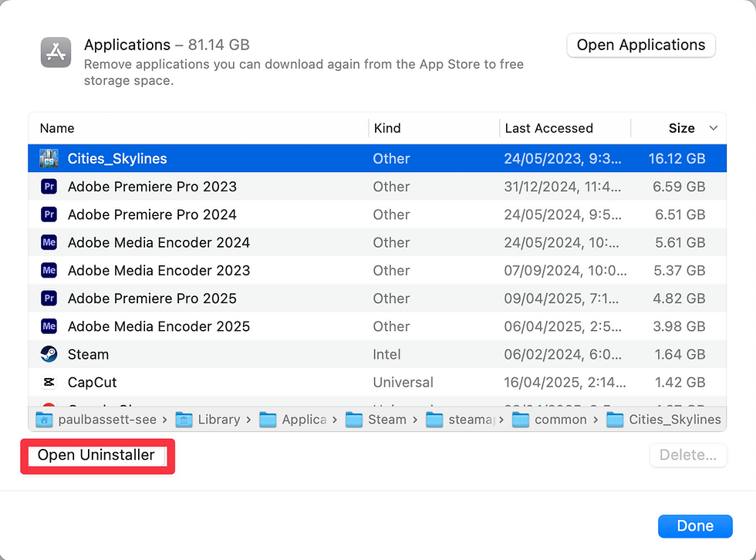Sort the list by Kind column
Viewport: 756px width, 560px height.
[387, 128]
